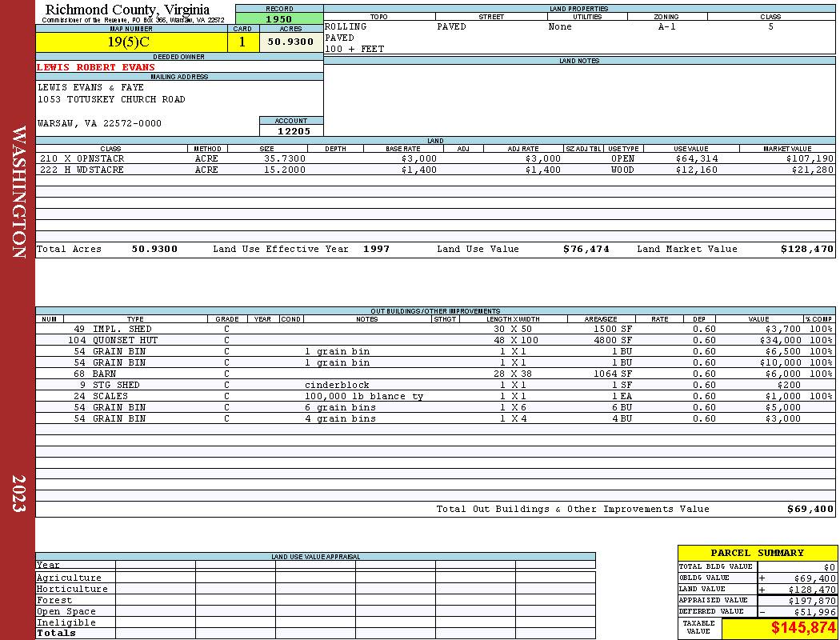Click the Open Space row label

click(66, 612)
